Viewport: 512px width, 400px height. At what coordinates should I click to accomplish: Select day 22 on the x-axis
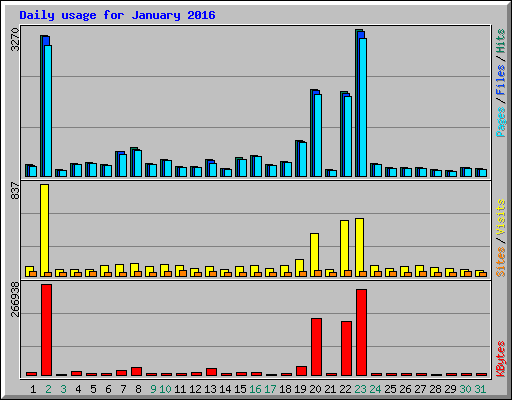pyautogui.click(x=345, y=389)
